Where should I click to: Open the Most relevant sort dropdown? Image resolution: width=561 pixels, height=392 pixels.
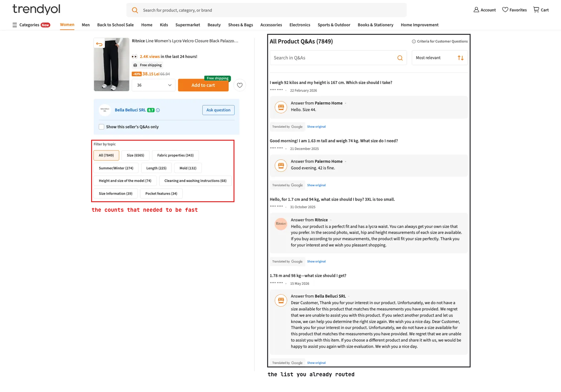tap(440, 58)
